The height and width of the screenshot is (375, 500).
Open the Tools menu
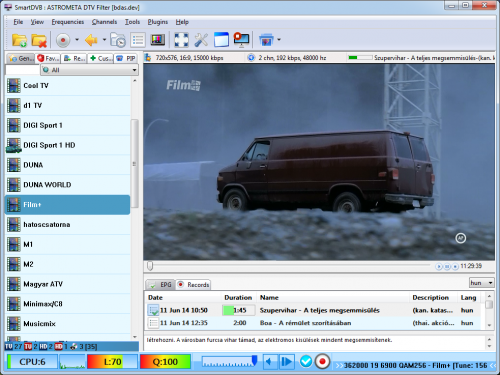point(132,22)
